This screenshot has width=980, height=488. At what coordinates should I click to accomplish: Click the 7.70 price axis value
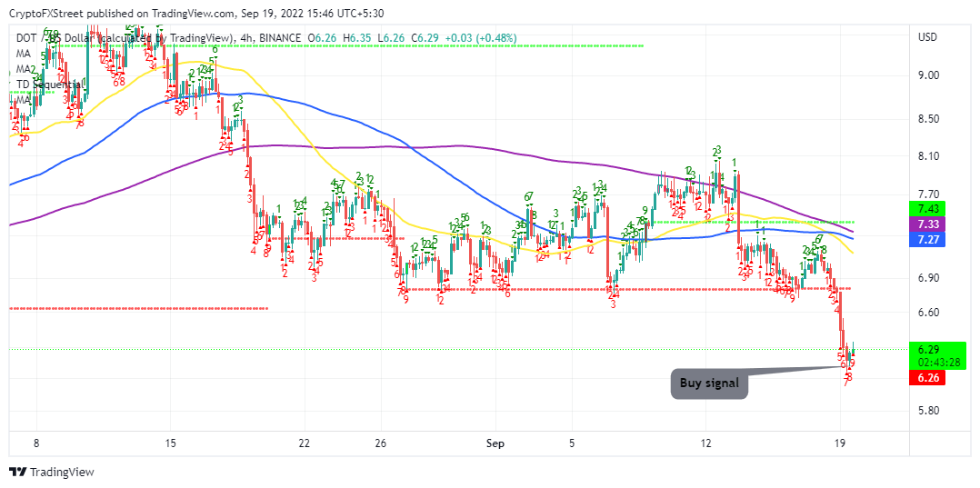pyautogui.click(x=927, y=194)
